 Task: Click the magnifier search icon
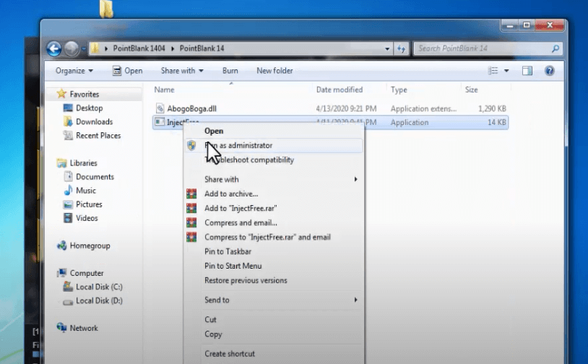[x=555, y=48]
